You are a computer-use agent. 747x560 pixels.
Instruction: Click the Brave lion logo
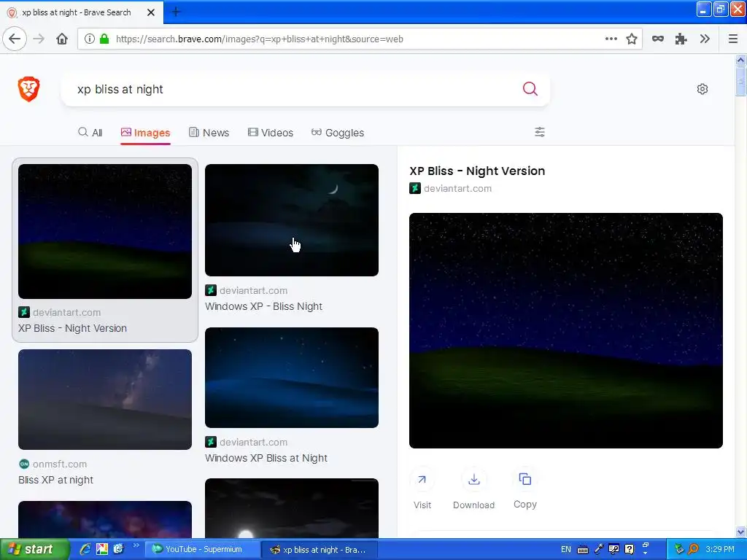point(28,89)
